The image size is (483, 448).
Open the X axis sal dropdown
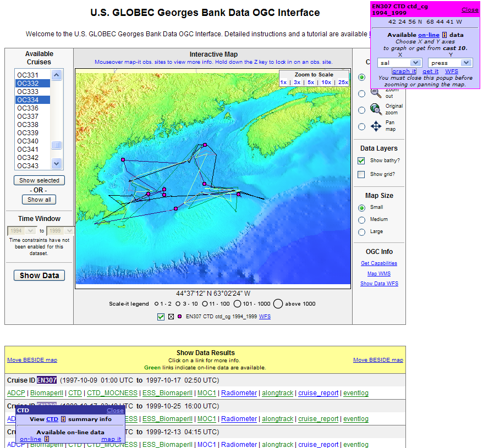pos(399,63)
